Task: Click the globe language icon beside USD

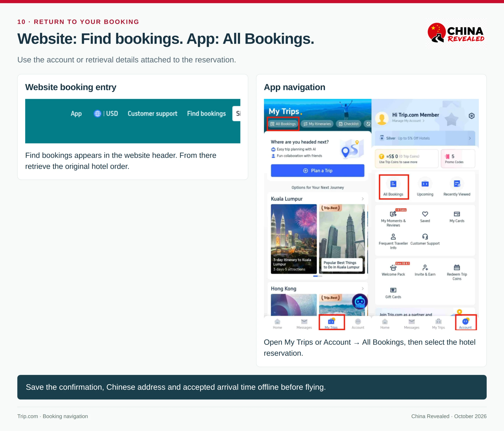Action: coord(97,114)
